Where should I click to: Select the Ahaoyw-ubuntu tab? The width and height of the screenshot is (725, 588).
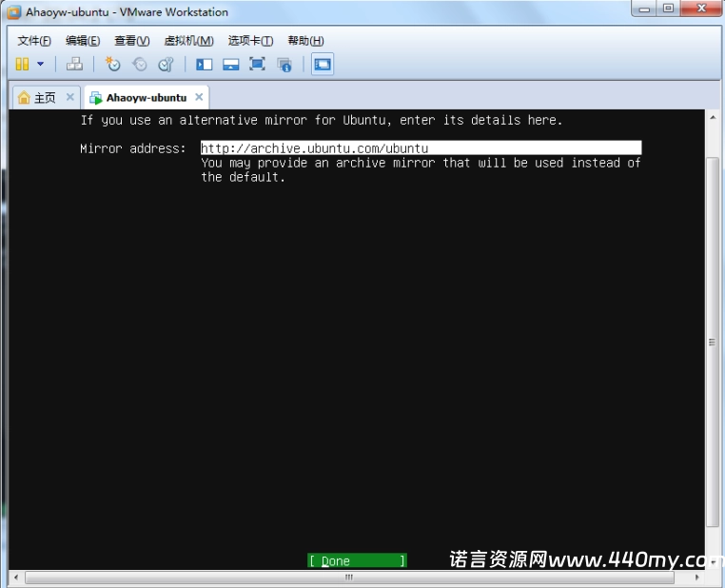(147, 98)
